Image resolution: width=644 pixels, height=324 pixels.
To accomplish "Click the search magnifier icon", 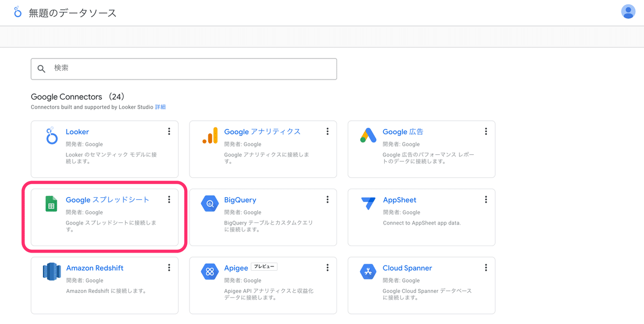I will (x=41, y=69).
